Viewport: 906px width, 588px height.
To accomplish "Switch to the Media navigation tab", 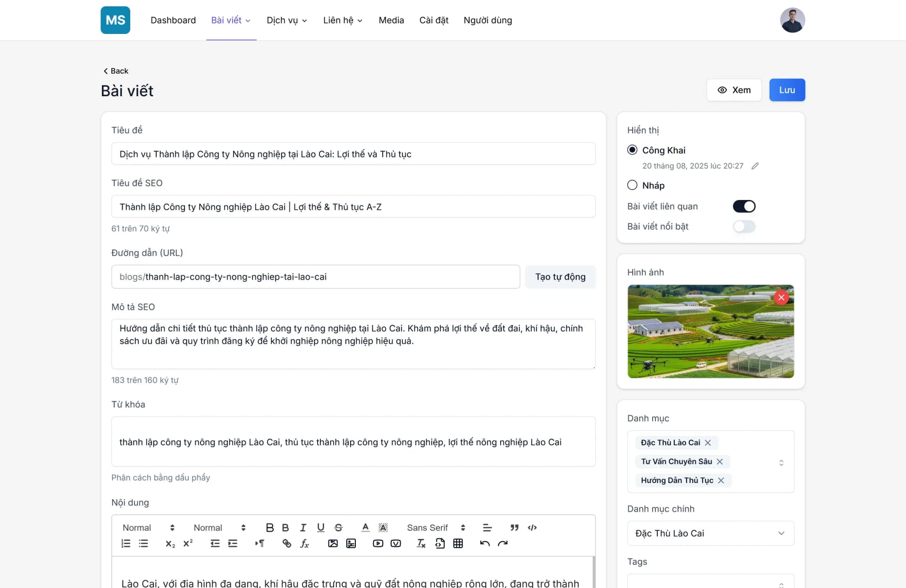I will pyautogui.click(x=391, y=20).
